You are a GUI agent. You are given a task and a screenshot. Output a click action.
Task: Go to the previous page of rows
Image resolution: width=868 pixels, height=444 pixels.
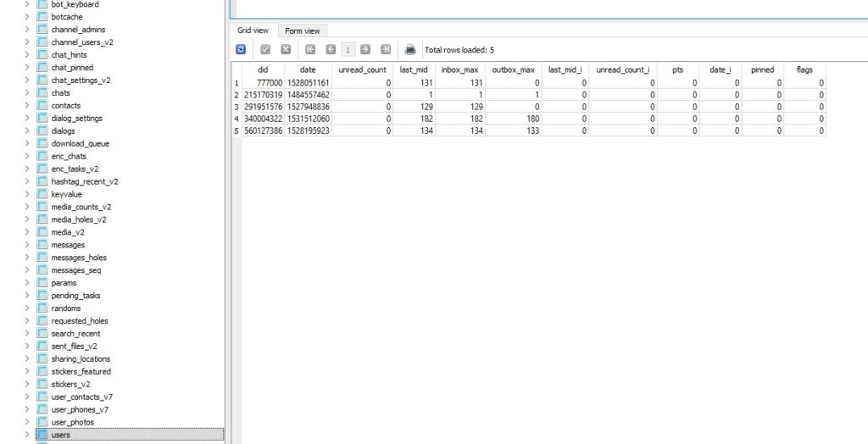[331, 50]
